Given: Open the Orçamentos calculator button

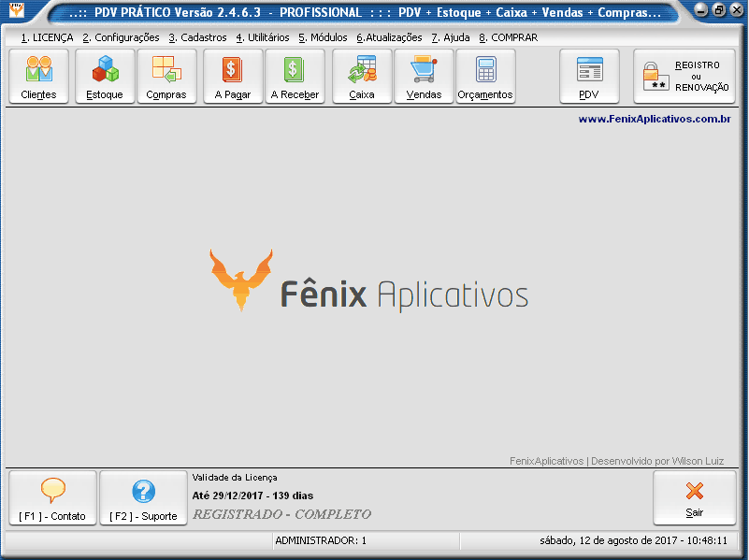Looking at the screenshot, I should [485, 77].
